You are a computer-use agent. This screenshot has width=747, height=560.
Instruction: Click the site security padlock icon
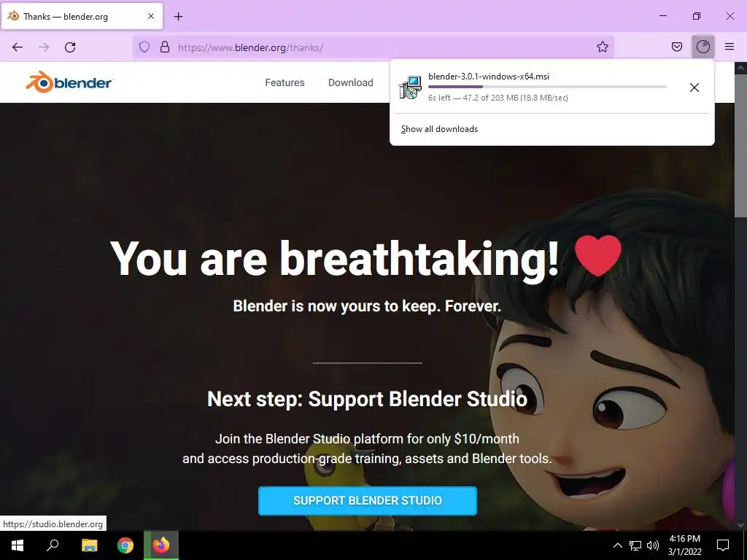point(165,47)
